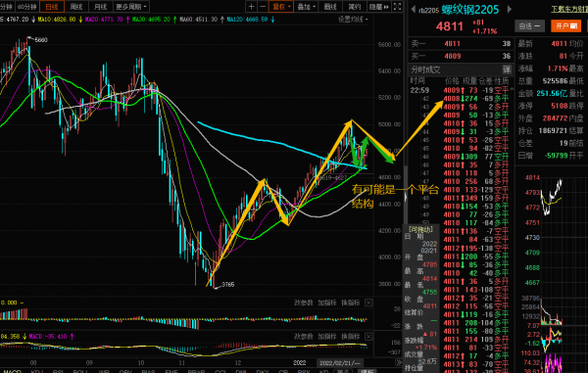Click the 分时成交 header
The height and width of the screenshot is (373, 588).
click(425, 70)
